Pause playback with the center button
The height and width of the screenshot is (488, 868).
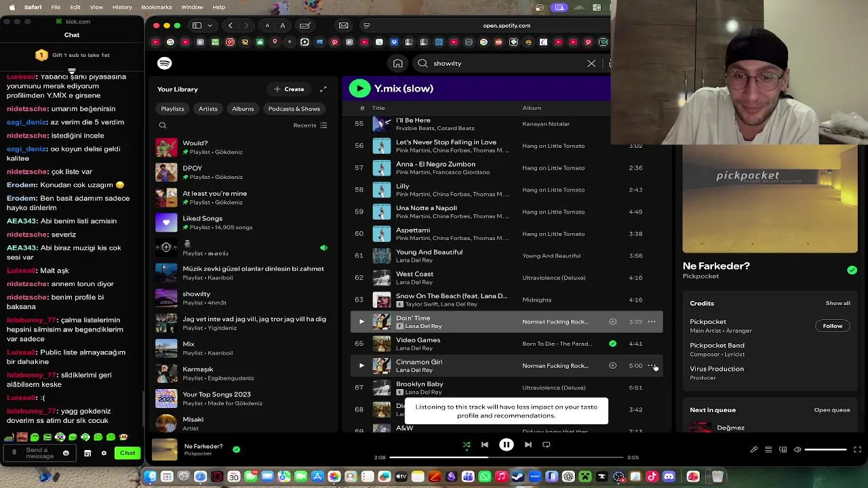point(506,445)
